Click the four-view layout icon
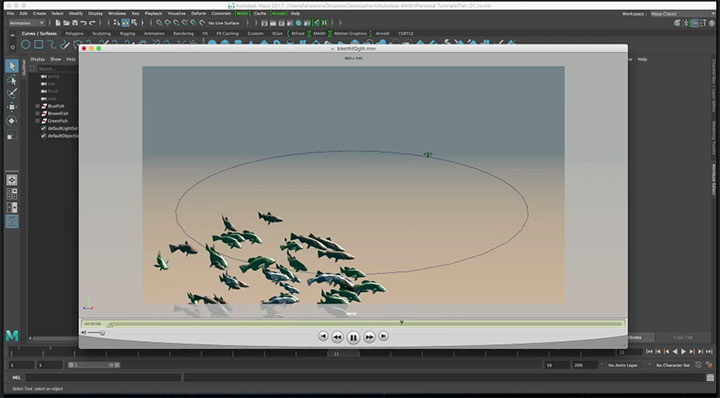Image resolution: width=720 pixels, height=398 pixels. 12,194
